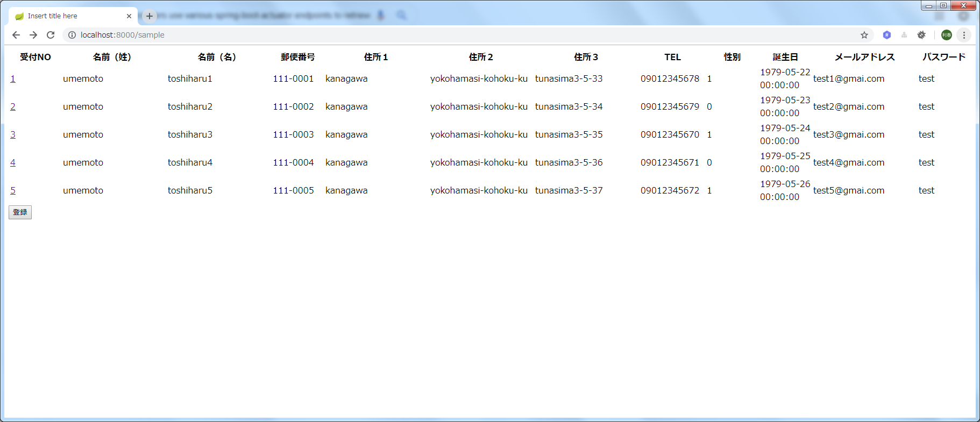Open record link number 3
The width and height of the screenshot is (980, 422).
[13, 134]
